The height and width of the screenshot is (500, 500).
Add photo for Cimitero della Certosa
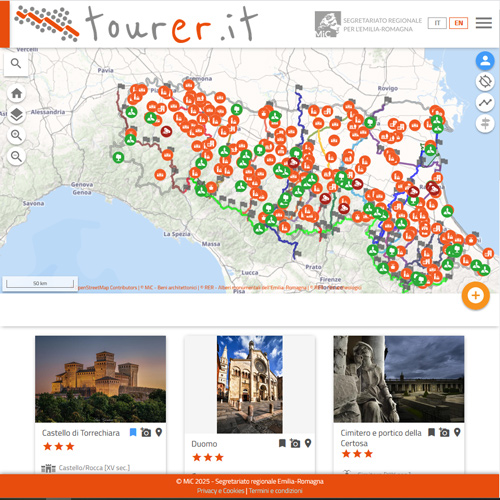(444, 432)
